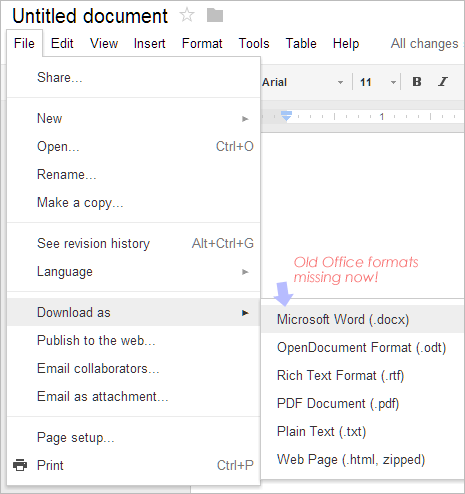Open the Insert menu
465x494 pixels.
click(149, 43)
